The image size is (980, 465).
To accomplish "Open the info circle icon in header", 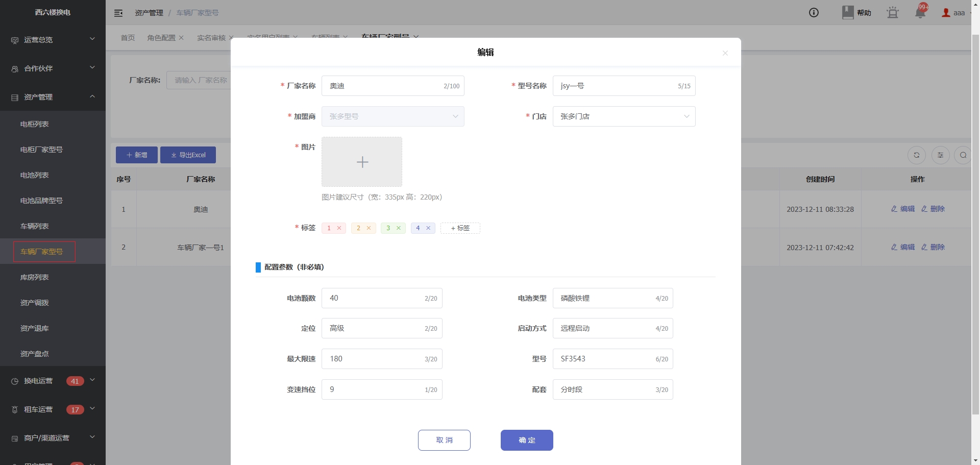I will click(814, 13).
